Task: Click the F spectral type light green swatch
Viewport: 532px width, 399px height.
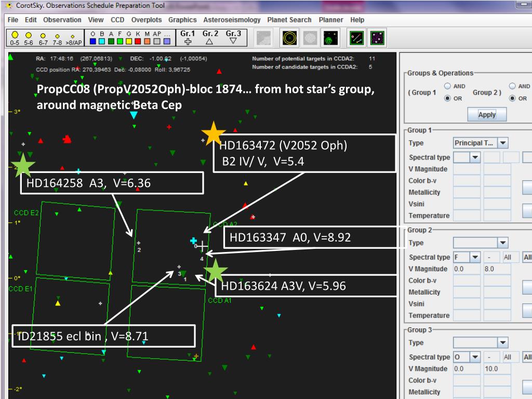Action: point(120,42)
